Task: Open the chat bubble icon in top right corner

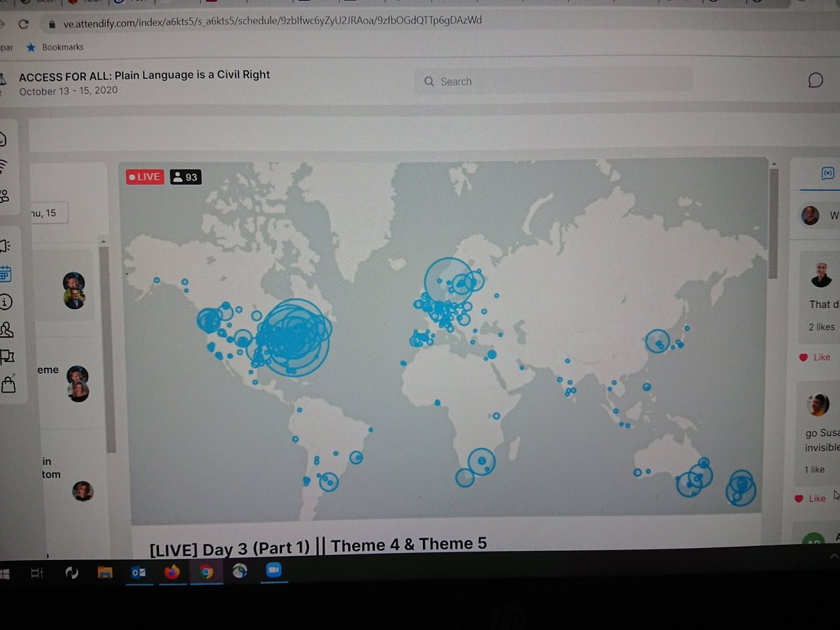Action: [815, 80]
